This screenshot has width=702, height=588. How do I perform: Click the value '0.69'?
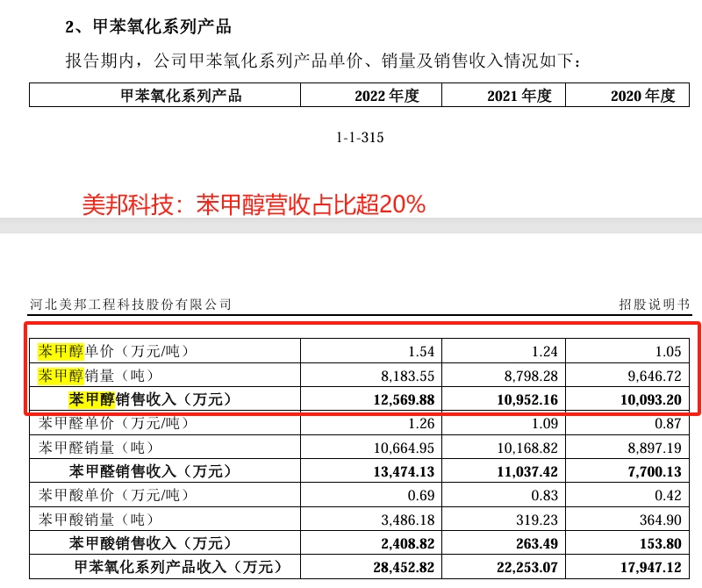pos(421,496)
